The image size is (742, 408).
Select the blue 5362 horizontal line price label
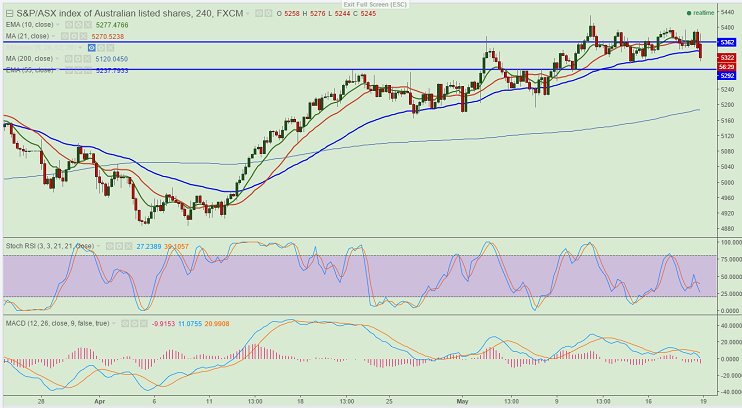[x=726, y=43]
